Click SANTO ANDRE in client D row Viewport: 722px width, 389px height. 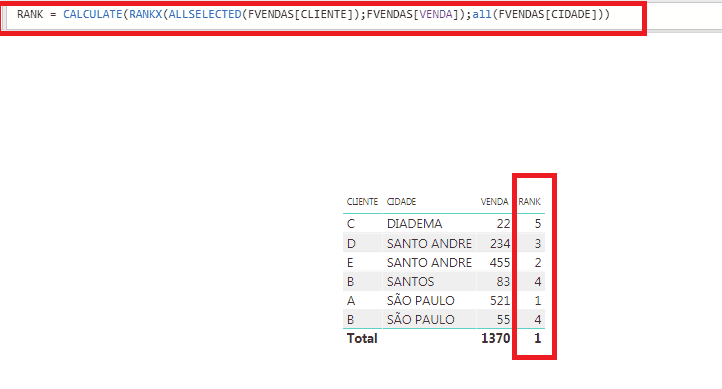click(x=429, y=244)
